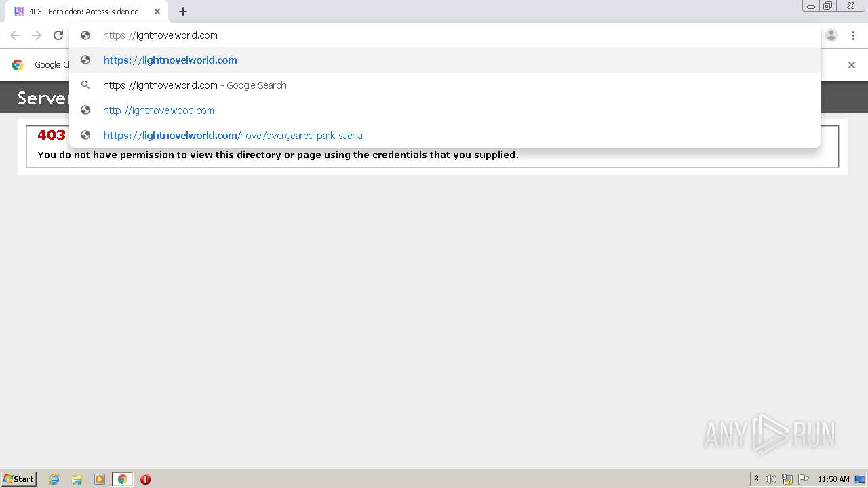Dismiss the Google Chrome infobar

(852, 65)
